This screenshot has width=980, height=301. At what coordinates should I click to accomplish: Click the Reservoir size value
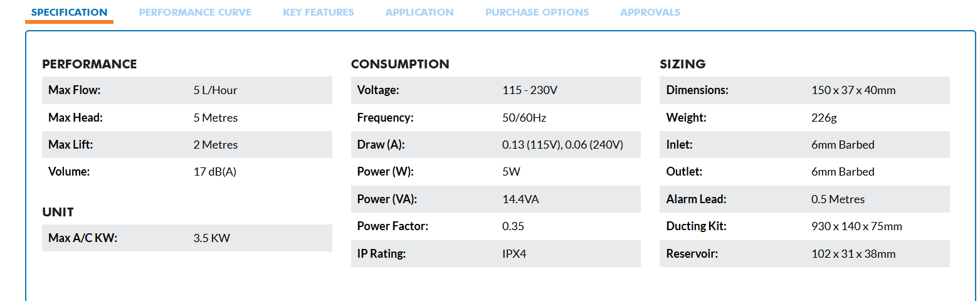[x=853, y=254]
